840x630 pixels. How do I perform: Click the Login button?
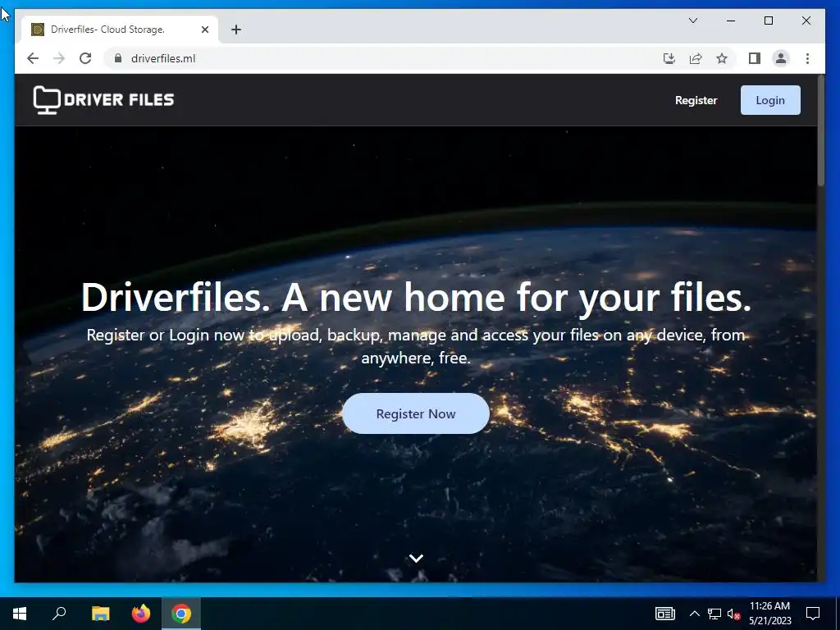pos(770,100)
